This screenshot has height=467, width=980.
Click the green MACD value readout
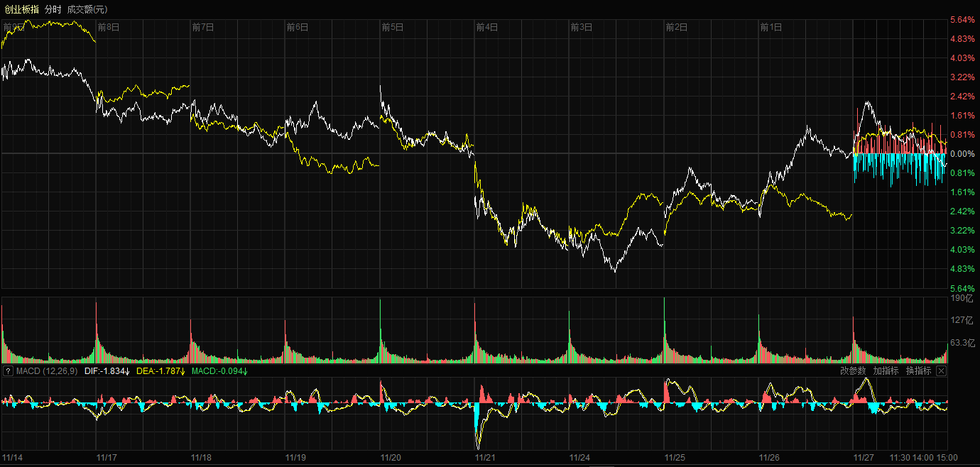[219, 371]
